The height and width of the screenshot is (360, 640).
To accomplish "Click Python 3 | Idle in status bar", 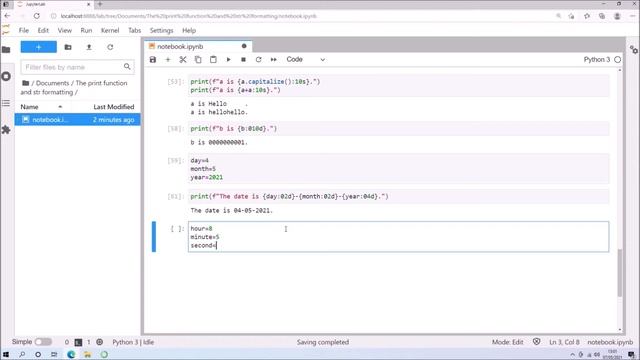I will tap(133, 342).
